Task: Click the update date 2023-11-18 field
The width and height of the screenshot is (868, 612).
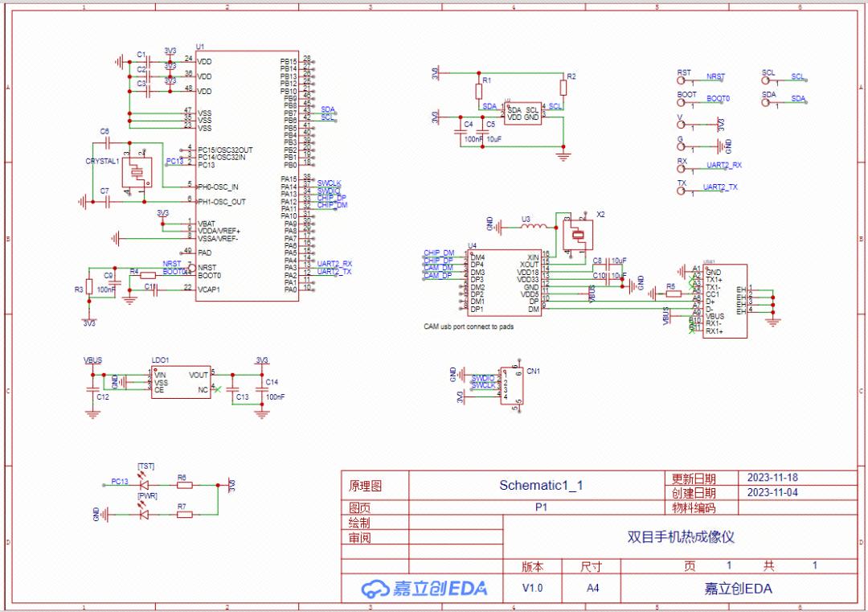Action: [772, 477]
